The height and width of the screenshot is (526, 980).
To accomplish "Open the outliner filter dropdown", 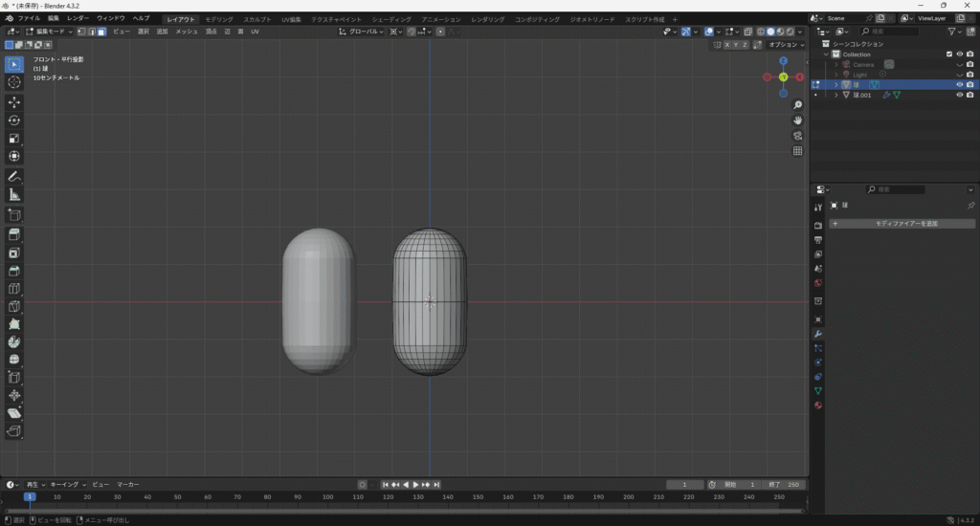I will [954, 32].
